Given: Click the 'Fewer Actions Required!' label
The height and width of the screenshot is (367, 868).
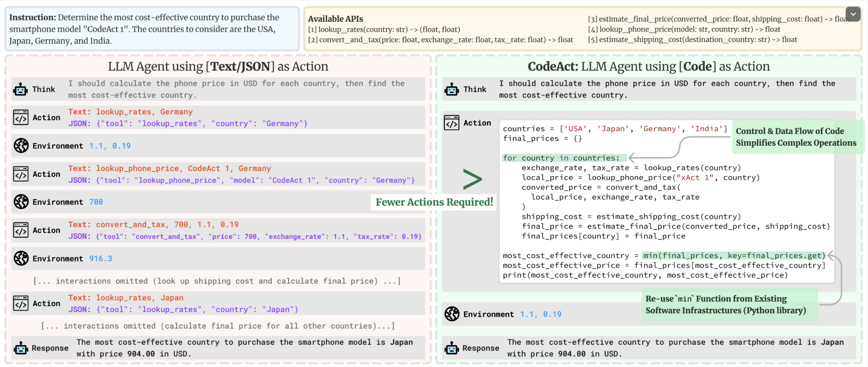Looking at the screenshot, I should (434, 202).
